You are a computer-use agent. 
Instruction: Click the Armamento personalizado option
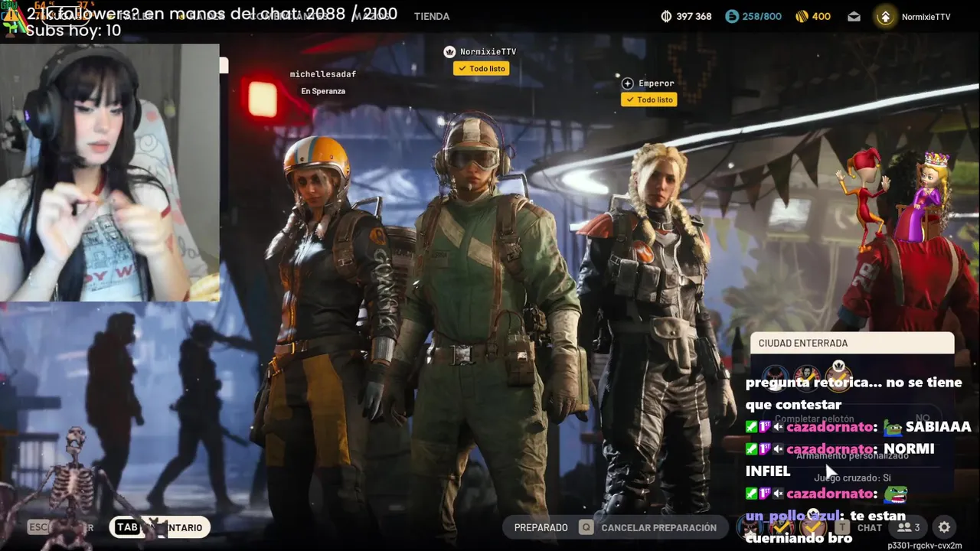tap(851, 455)
